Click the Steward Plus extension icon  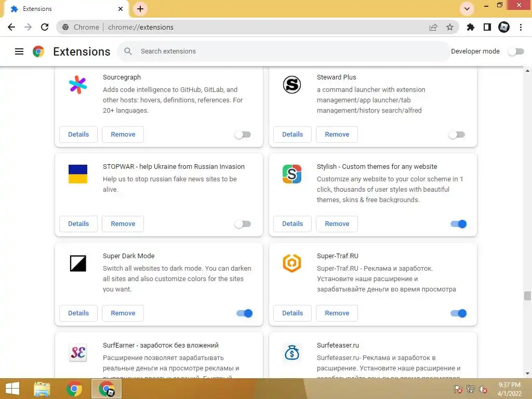coord(292,85)
